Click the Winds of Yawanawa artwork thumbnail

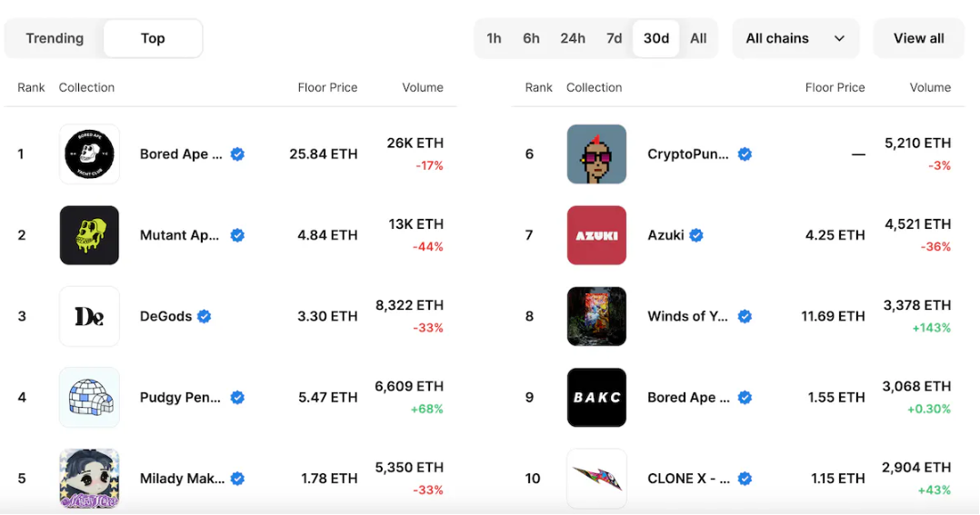(596, 316)
